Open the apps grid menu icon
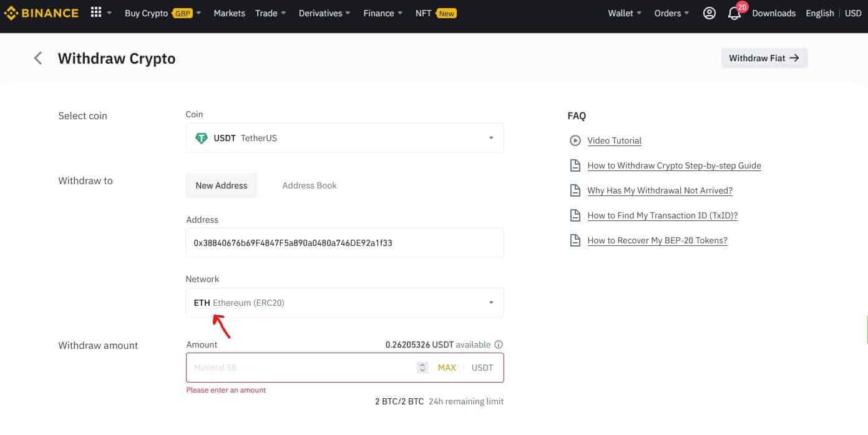The image size is (868, 435). tap(96, 12)
